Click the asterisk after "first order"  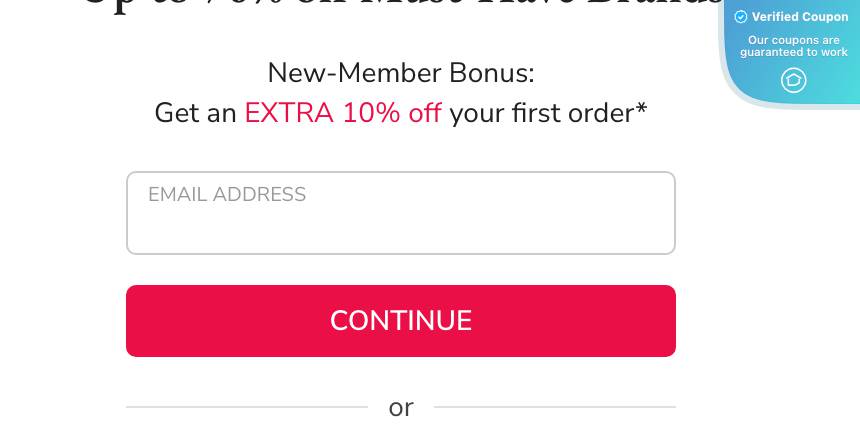point(642,107)
